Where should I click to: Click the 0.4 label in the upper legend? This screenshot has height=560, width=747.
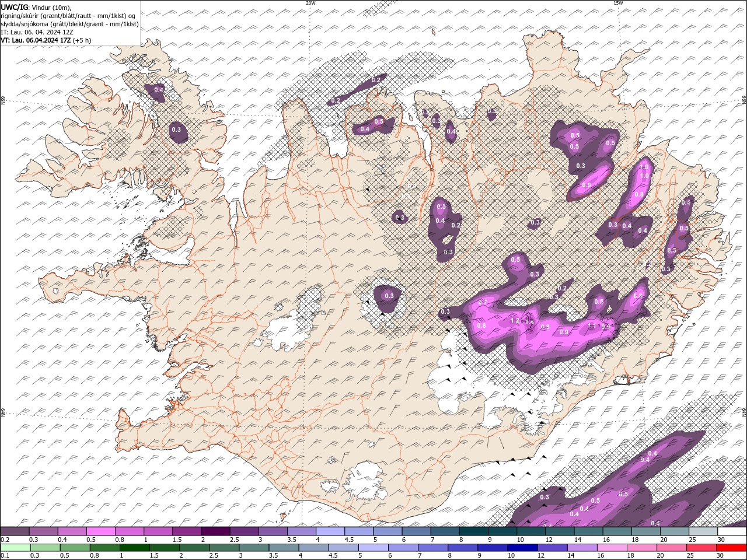[x=62, y=540]
